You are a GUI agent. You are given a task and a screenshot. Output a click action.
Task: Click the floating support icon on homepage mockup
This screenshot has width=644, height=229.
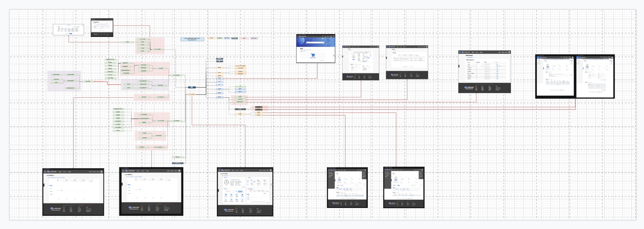(x=334, y=55)
